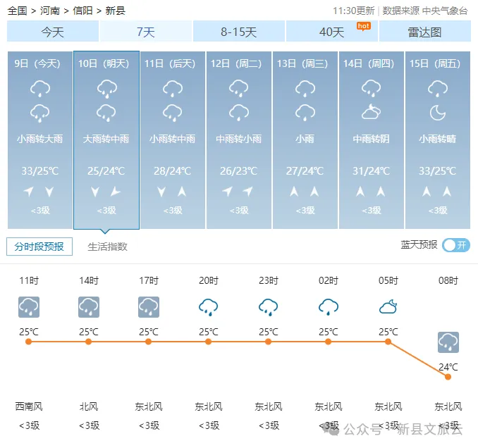Click the 11时 hourly rain icon
This screenshot has width=478, height=448.
(x=29, y=307)
